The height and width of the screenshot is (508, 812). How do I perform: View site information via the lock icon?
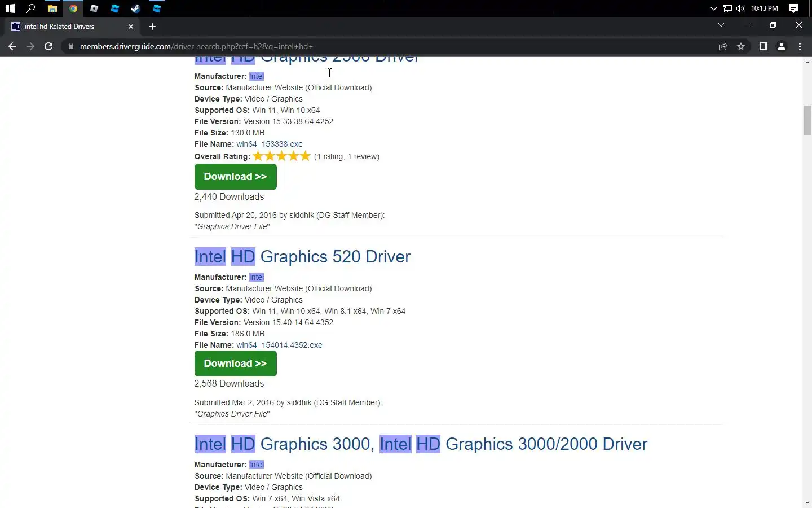(x=70, y=46)
